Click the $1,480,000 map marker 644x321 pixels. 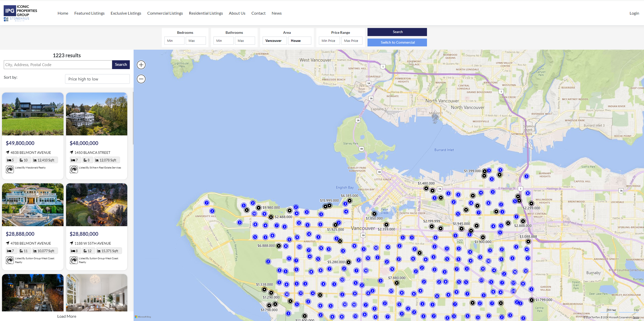[x=426, y=188]
